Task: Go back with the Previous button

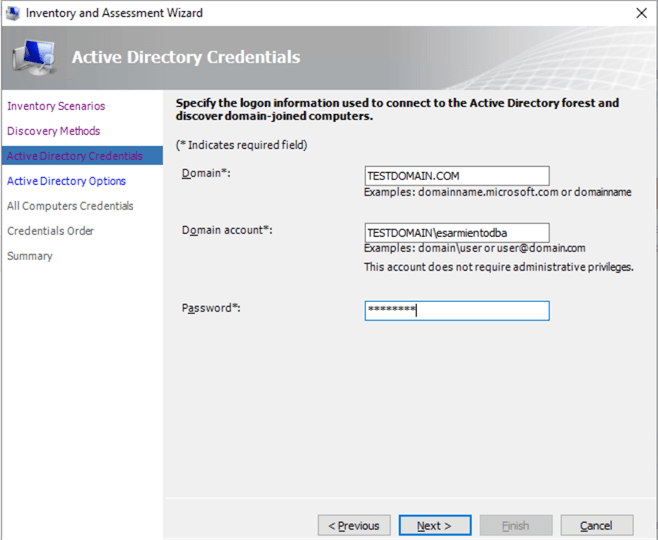Action: (354, 525)
